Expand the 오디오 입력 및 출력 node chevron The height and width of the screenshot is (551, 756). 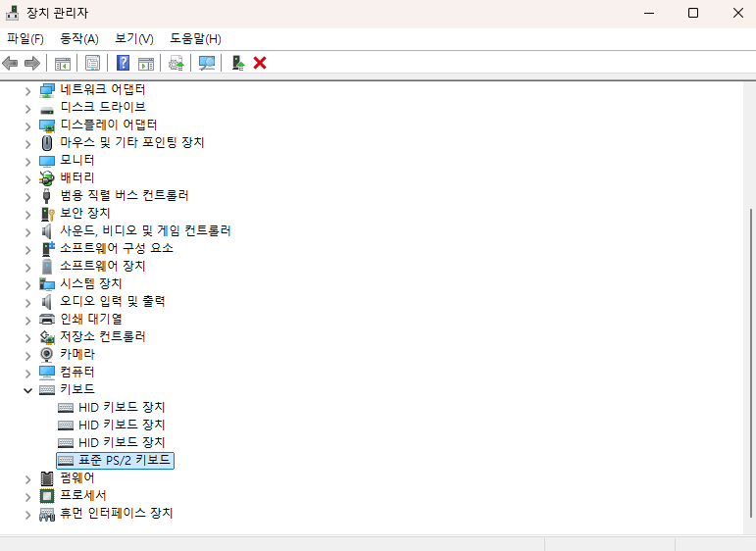tap(28, 302)
